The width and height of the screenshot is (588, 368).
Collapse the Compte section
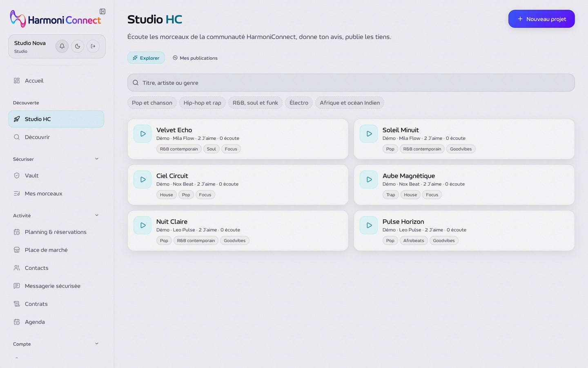97,344
